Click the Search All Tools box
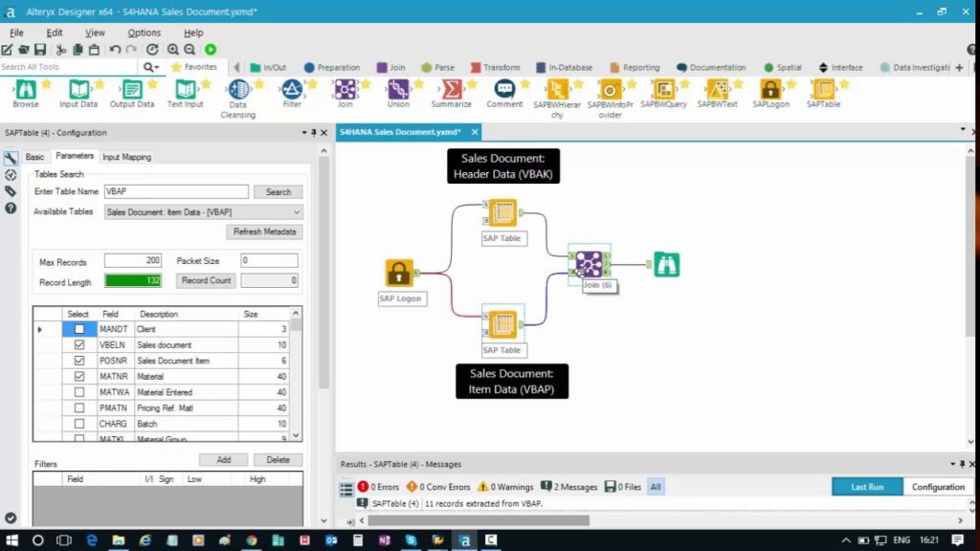 coord(69,67)
